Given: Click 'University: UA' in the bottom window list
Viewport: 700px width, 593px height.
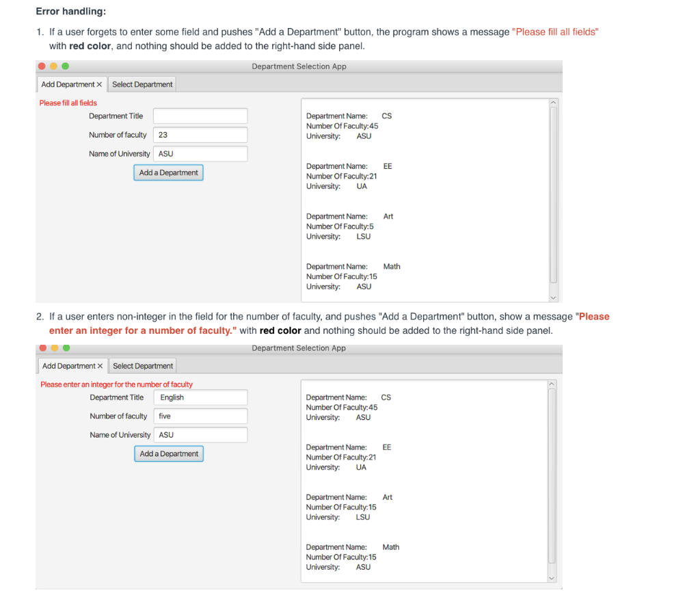Looking at the screenshot, I should [336, 468].
